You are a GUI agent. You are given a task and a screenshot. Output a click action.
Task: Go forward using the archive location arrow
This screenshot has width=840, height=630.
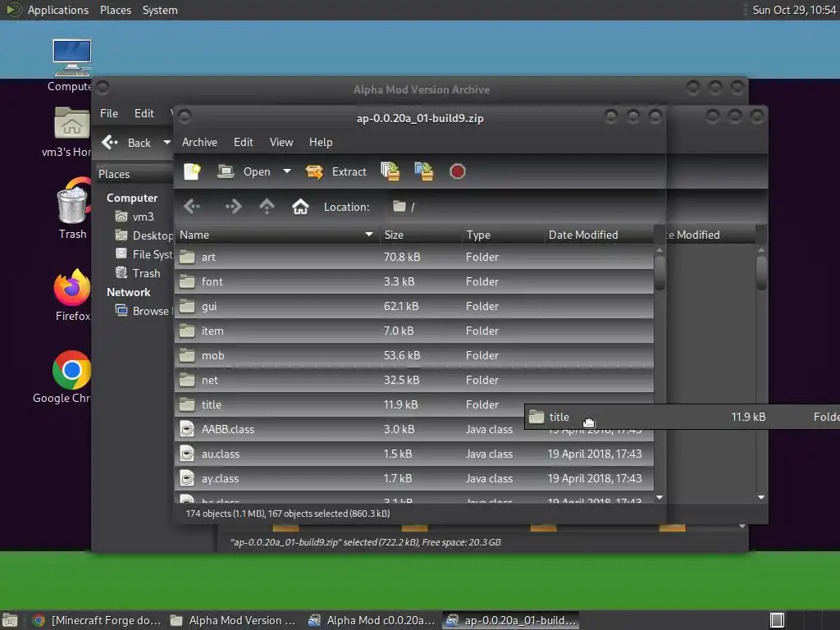coord(233,206)
